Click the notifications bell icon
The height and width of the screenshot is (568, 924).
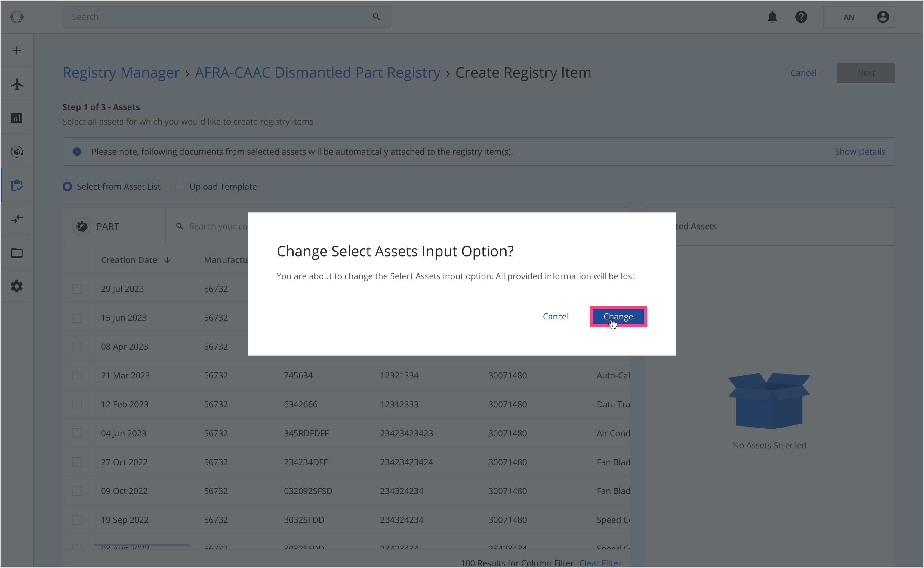point(772,17)
